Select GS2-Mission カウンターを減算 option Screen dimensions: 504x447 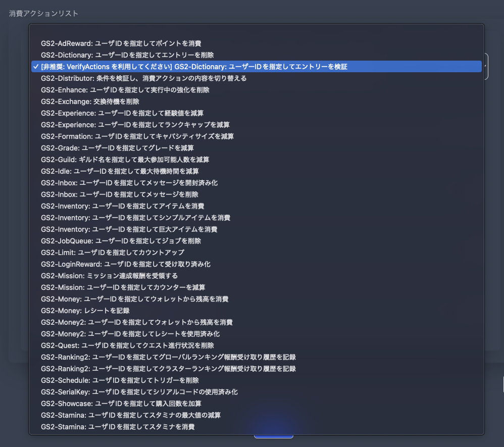pos(256,287)
